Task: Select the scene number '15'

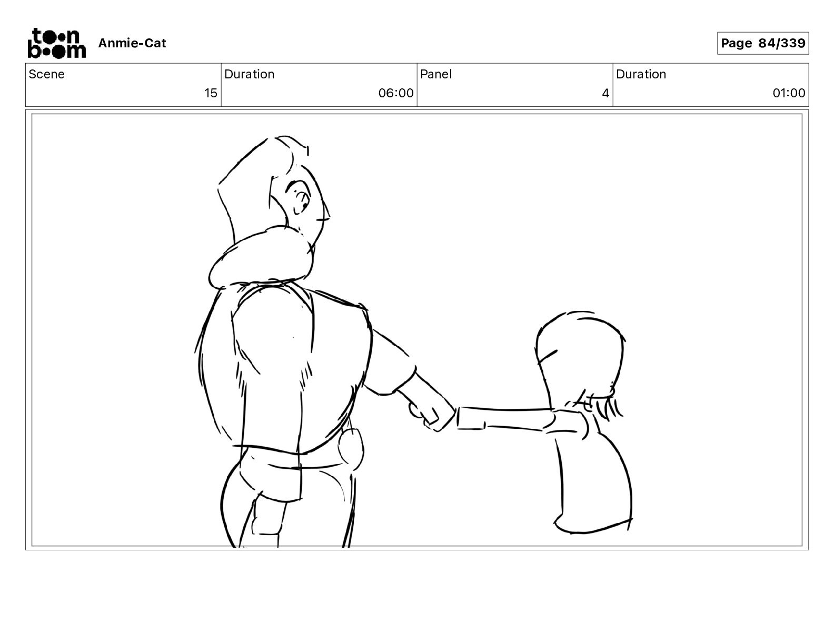Action: pos(211,93)
